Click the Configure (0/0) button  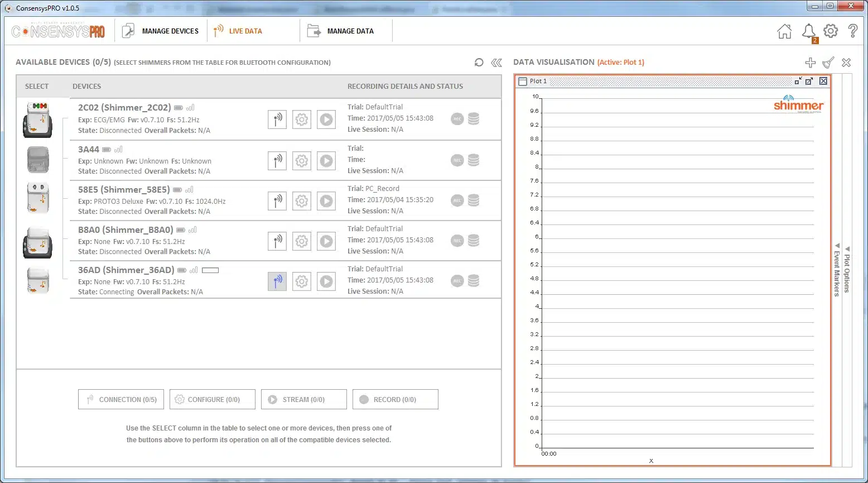click(213, 399)
